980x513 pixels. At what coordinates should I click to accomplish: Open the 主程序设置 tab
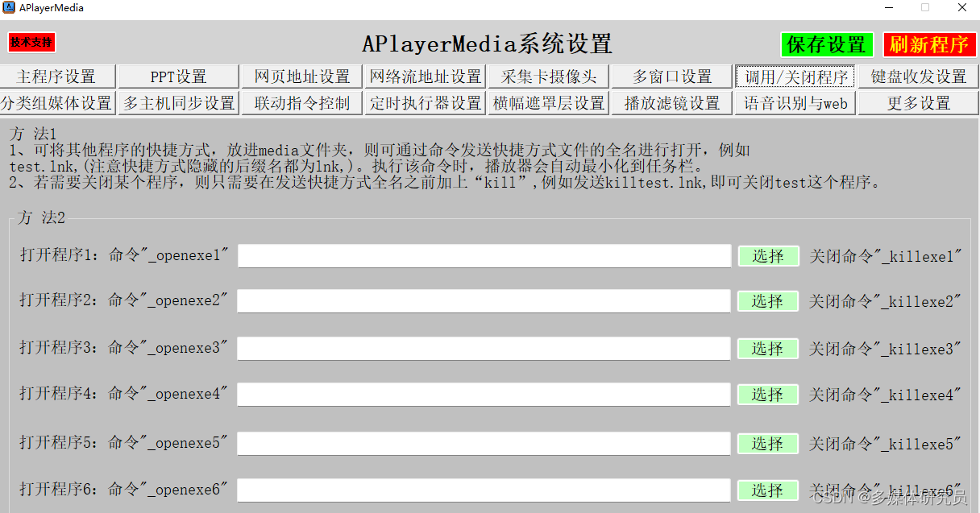58,77
